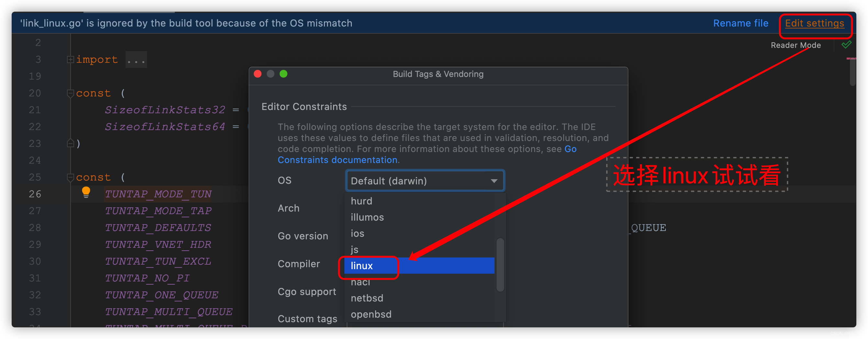Click TUNTAP_MODE_TUN in the editor

pyautogui.click(x=158, y=194)
